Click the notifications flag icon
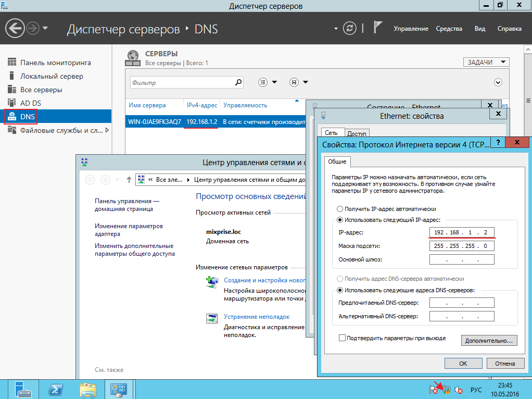Image resolution: width=532 pixels, height=399 pixels. pos(378,28)
